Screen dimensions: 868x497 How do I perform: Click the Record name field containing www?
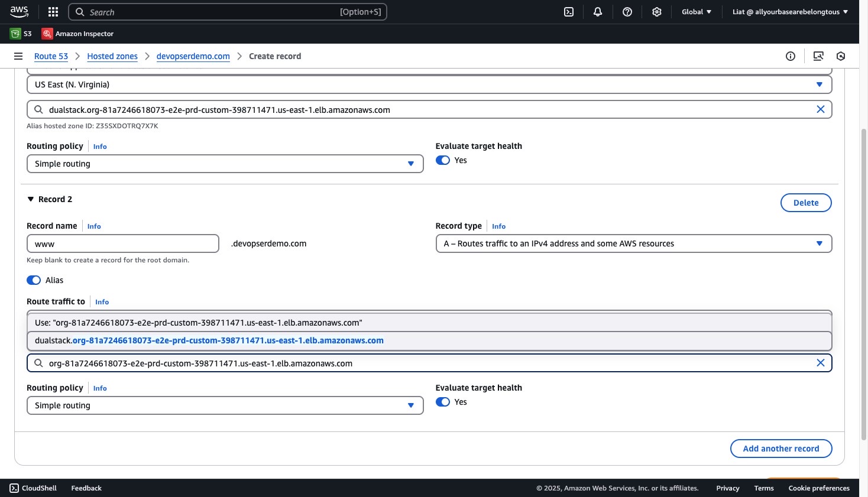pyautogui.click(x=123, y=243)
